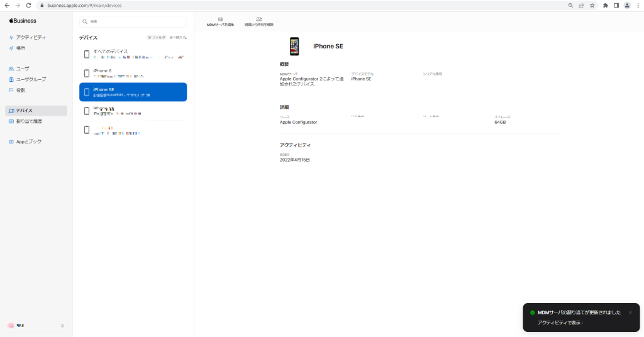Open the フィルタ (Filter) dropdown
This screenshot has height=337, width=644.
pyautogui.click(x=157, y=38)
